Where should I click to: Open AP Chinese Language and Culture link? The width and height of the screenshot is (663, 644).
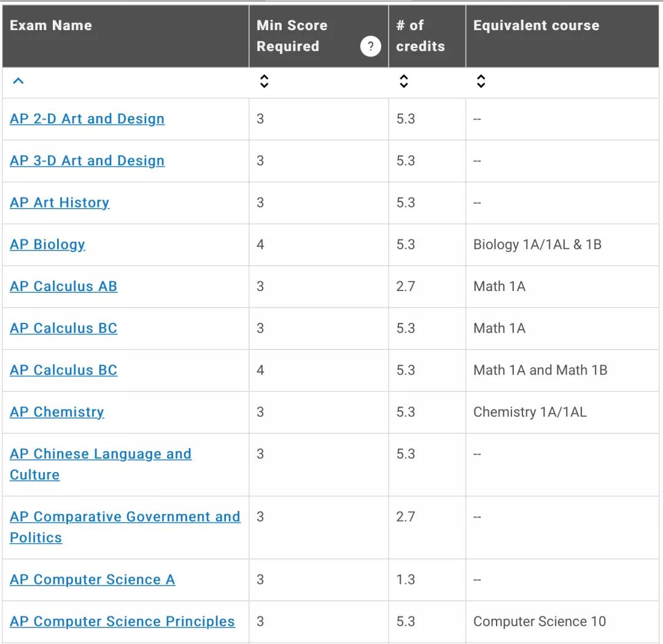click(101, 454)
